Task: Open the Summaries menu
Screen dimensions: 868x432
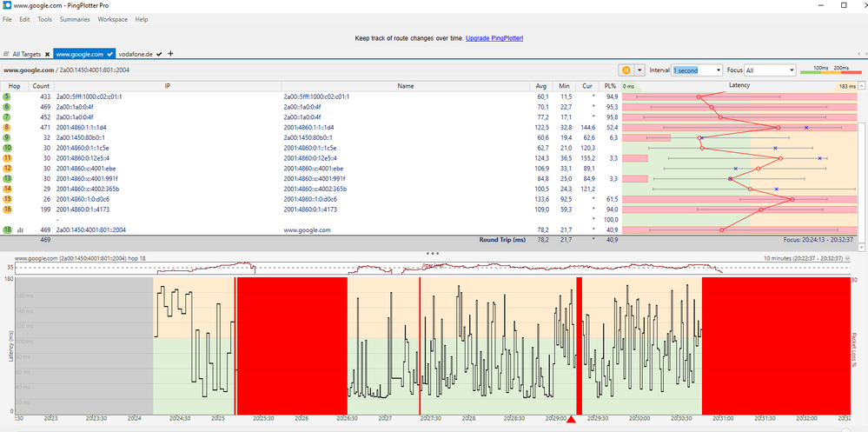Action: [75, 19]
